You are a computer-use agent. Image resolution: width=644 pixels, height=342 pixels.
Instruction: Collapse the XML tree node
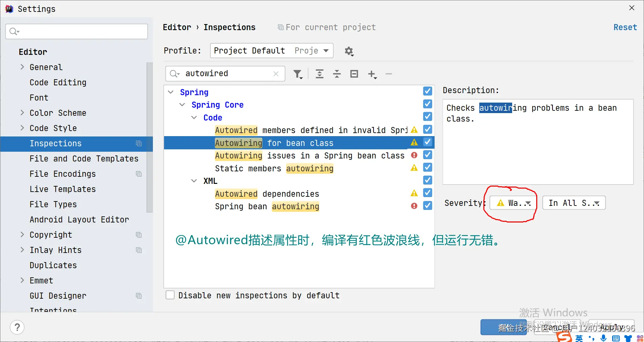(194, 181)
